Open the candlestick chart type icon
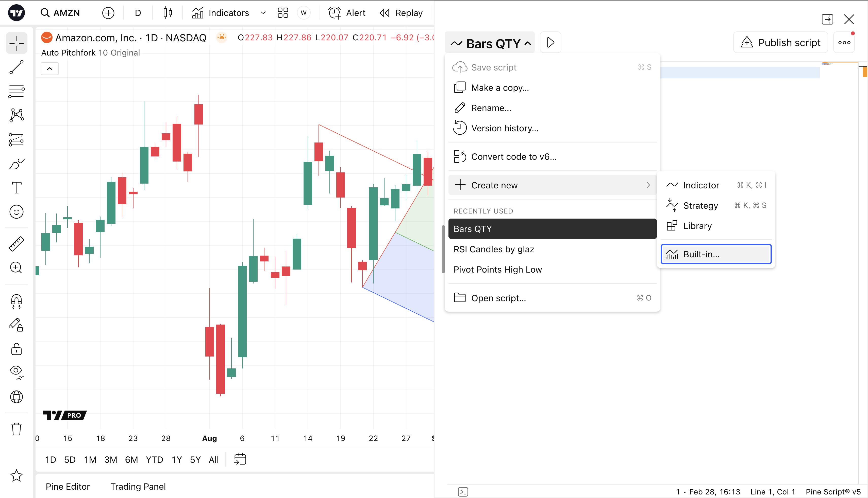Screen dimensions: 868x498 click(x=168, y=13)
